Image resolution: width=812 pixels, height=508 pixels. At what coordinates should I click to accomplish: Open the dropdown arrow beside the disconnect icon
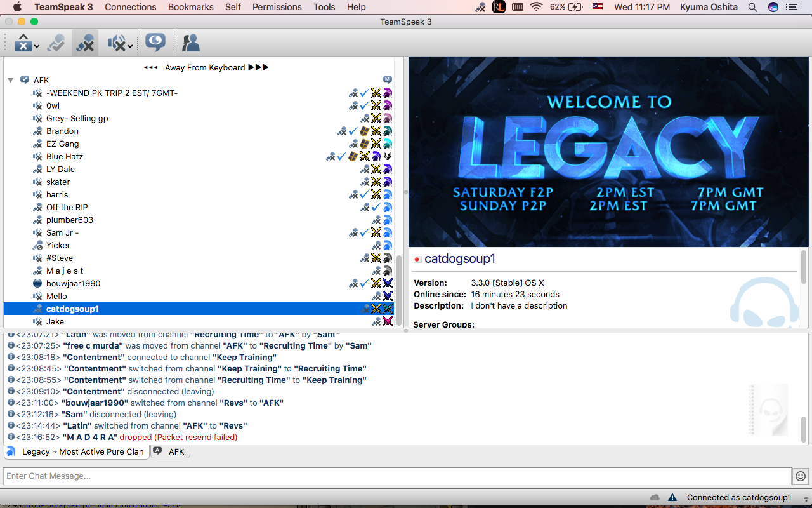pos(37,46)
